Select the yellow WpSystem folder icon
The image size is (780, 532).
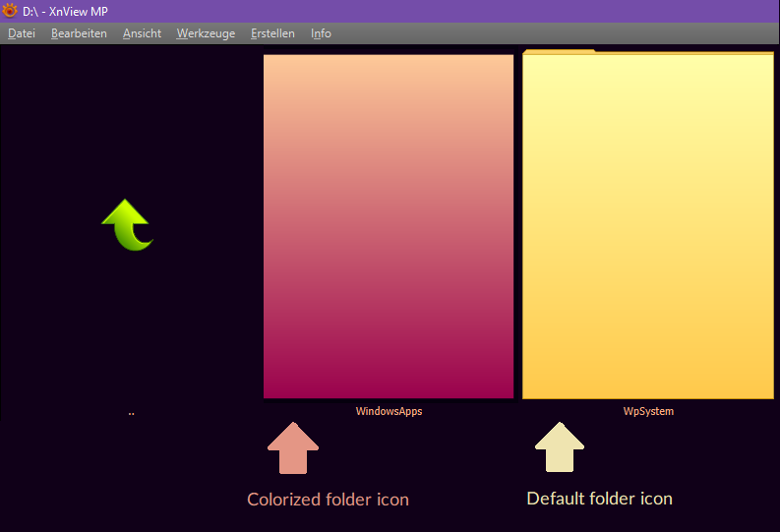[x=648, y=226]
